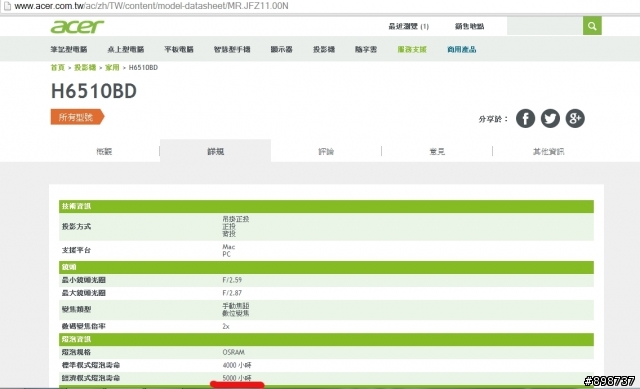Switch to the 其他資訊 tab
The image size is (640, 389).
(548, 151)
